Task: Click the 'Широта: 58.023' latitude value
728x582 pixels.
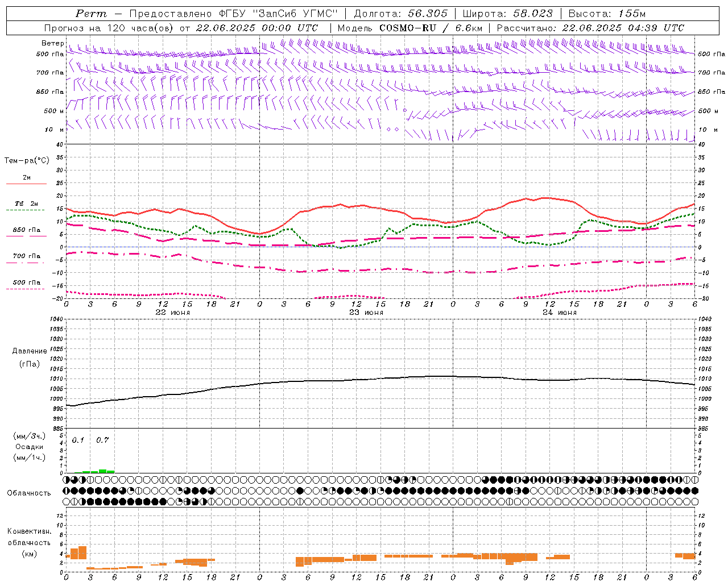Action: [508, 14]
